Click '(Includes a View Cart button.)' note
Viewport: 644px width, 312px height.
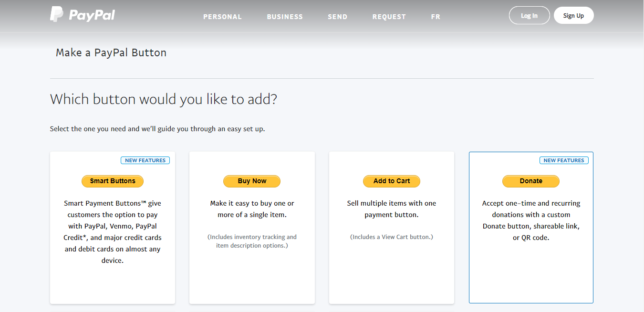pyautogui.click(x=392, y=237)
